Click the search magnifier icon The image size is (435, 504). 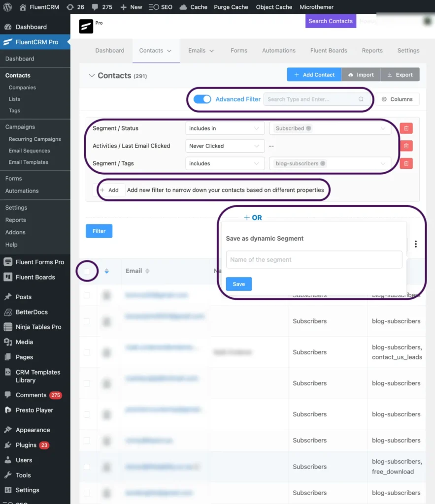[361, 99]
